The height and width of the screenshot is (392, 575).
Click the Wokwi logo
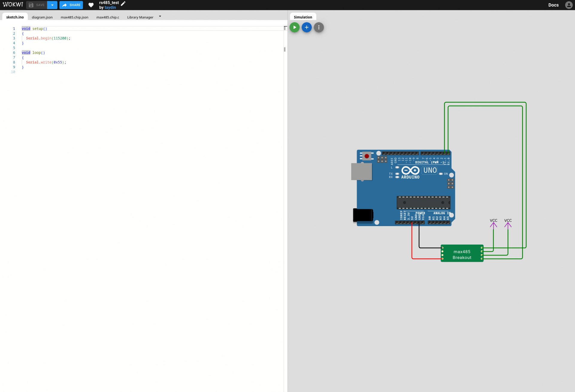[13, 5]
